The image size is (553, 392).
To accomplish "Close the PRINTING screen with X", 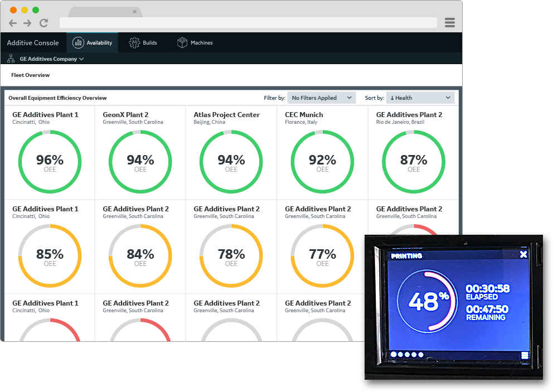I will (x=523, y=254).
